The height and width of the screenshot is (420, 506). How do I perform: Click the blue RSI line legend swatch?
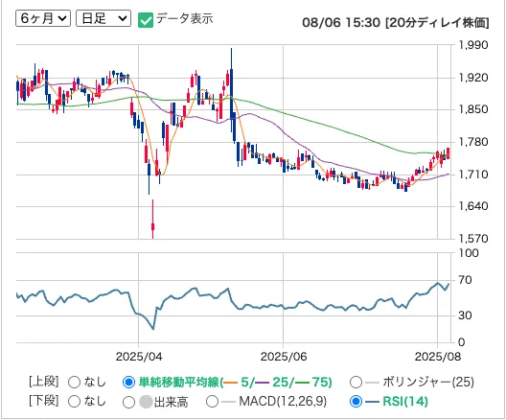[372, 402]
